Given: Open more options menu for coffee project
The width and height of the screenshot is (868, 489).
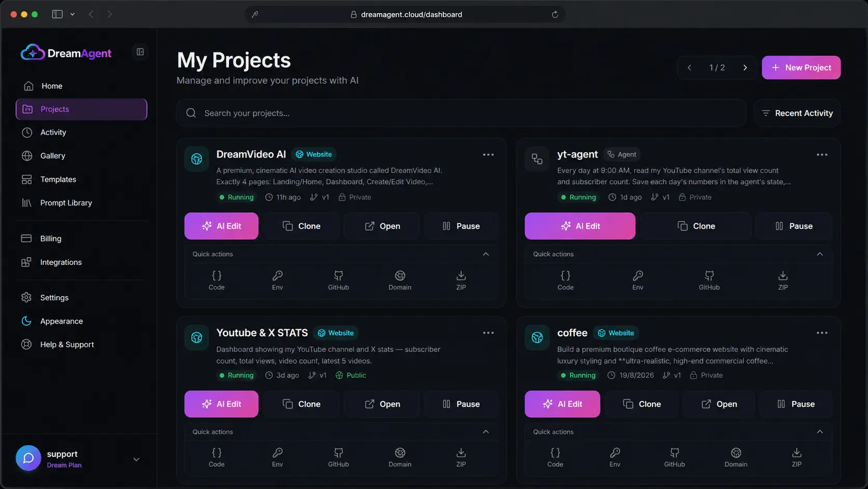Looking at the screenshot, I should click(x=822, y=333).
